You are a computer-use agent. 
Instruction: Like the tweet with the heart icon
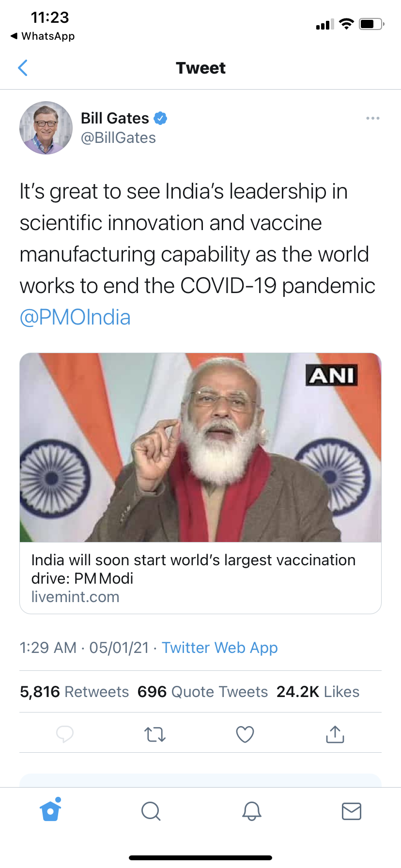[x=245, y=734]
